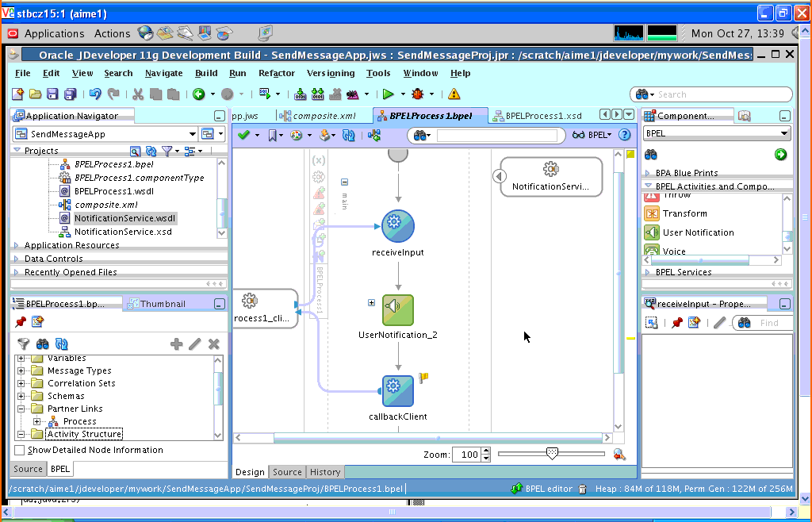Click the Make/compile toolbar icon
This screenshot has height=522, width=812.
click(300, 94)
